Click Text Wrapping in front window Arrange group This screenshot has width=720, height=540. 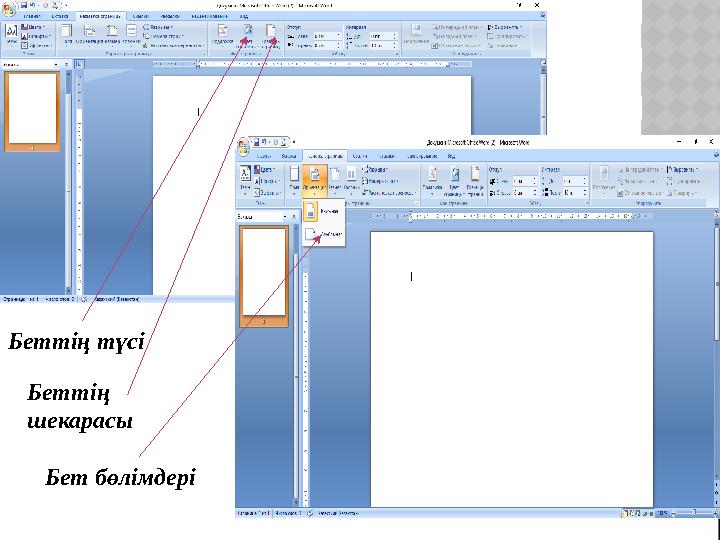[x=642, y=193]
